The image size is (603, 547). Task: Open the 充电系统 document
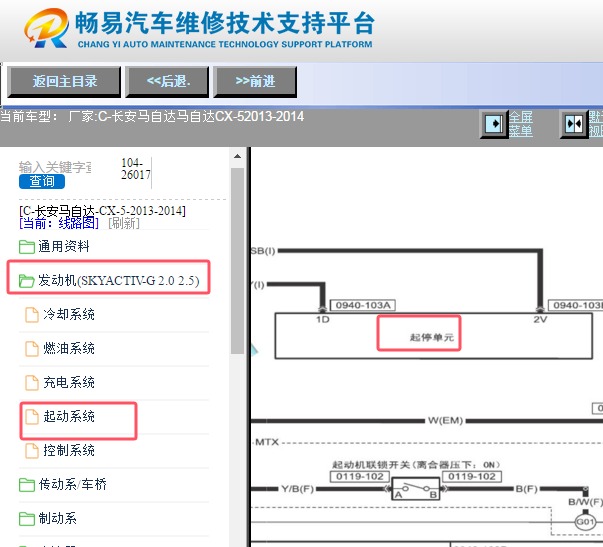pos(69,382)
